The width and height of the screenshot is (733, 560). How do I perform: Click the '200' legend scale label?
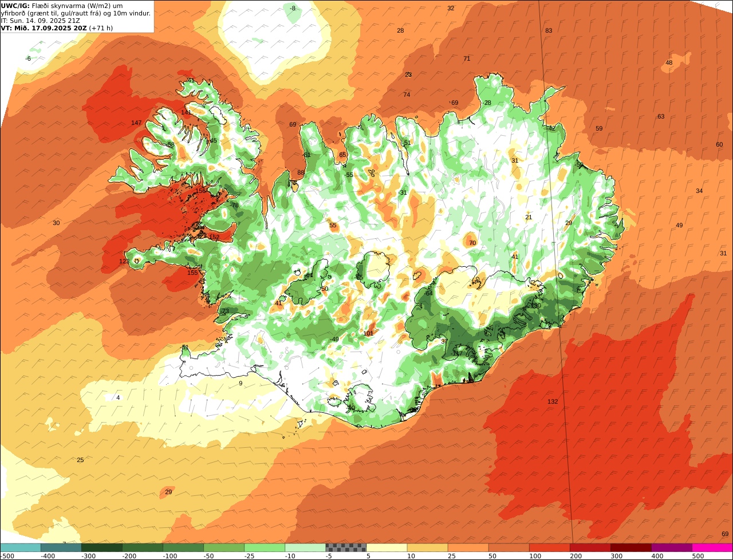click(x=576, y=556)
